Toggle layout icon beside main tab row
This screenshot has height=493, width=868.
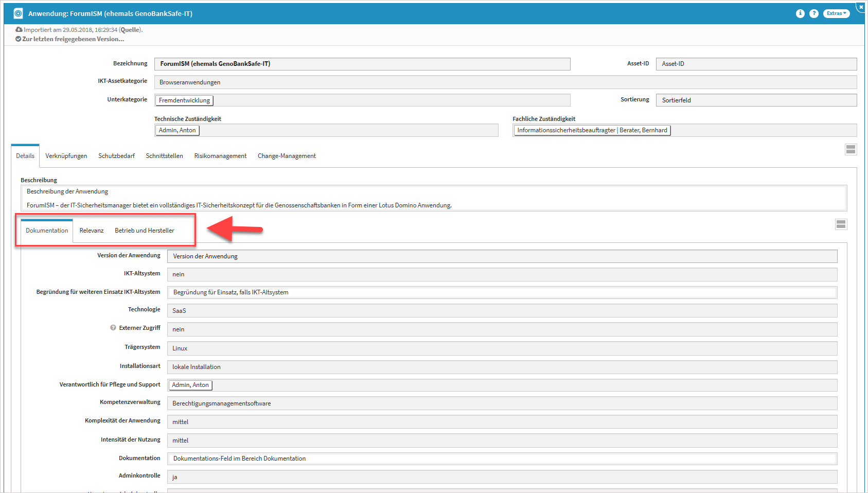(x=851, y=150)
